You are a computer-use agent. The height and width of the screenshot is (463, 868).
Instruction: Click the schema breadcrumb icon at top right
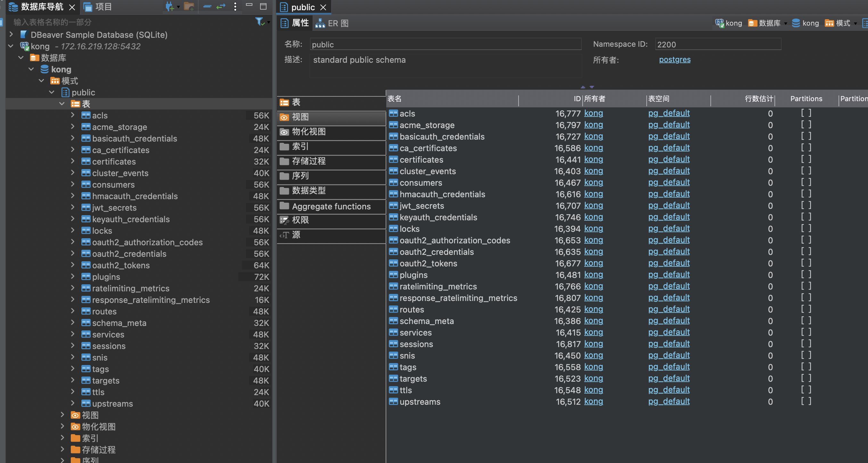point(829,23)
